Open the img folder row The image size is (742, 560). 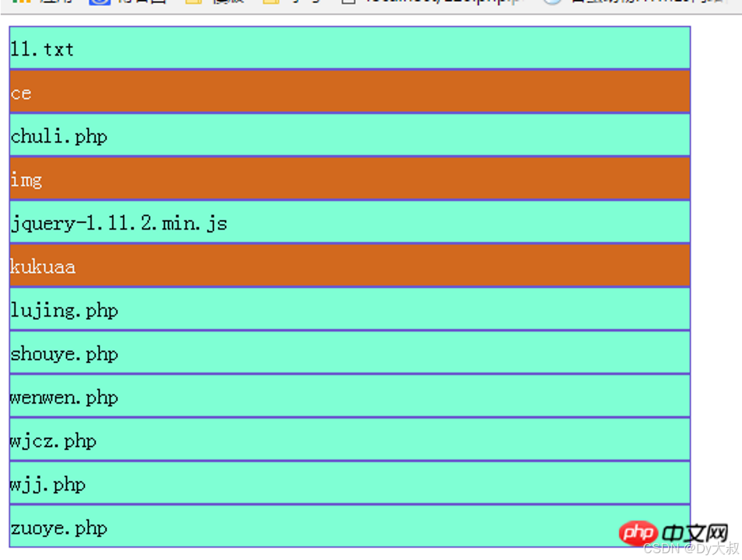click(x=350, y=179)
